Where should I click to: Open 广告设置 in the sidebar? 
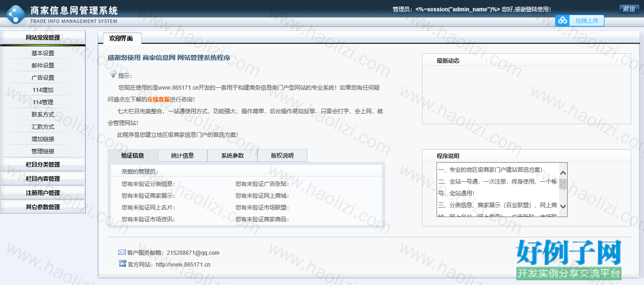click(x=43, y=78)
